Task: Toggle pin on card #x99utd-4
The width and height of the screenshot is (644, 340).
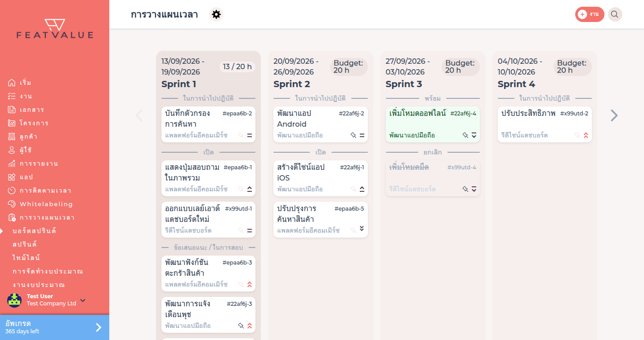Action: coord(465,189)
